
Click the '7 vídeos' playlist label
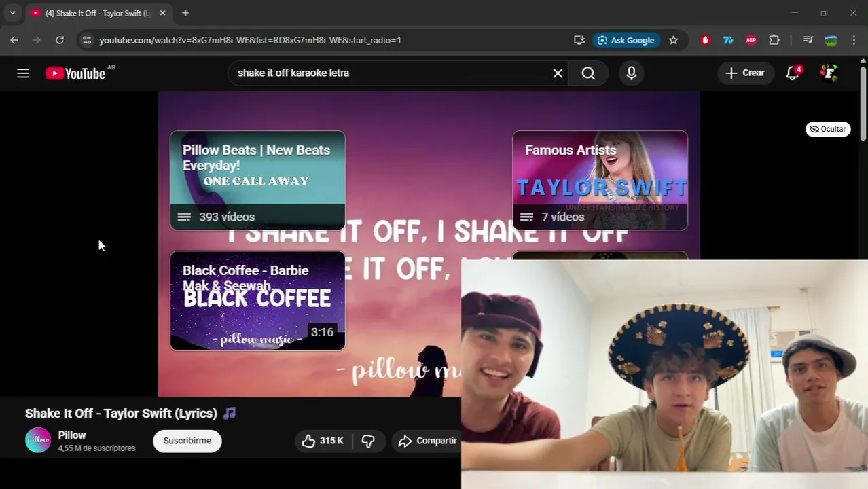click(x=562, y=217)
